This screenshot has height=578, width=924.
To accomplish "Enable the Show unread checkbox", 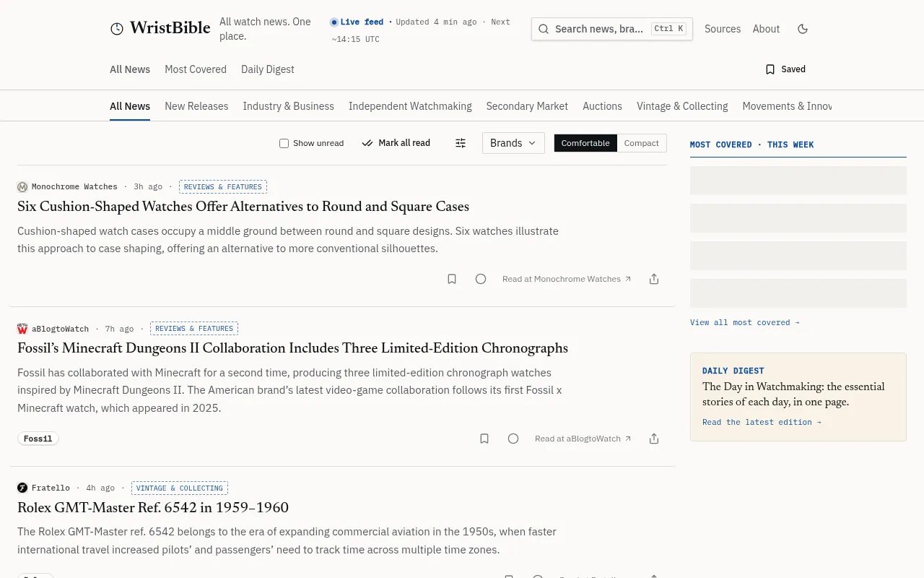I will [284, 143].
